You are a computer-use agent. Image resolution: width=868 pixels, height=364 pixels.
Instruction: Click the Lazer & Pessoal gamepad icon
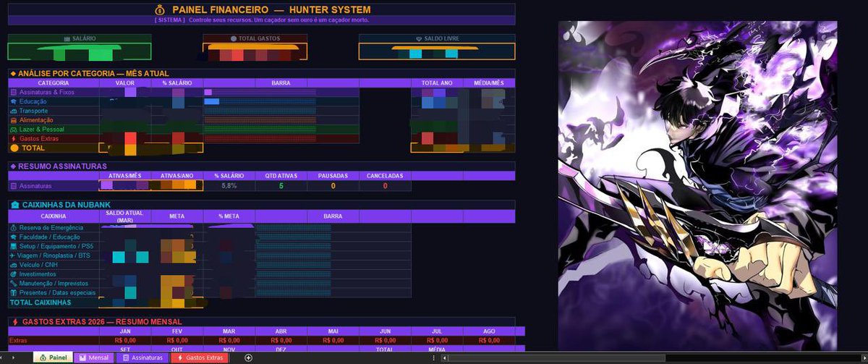click(x=13, y=130)
